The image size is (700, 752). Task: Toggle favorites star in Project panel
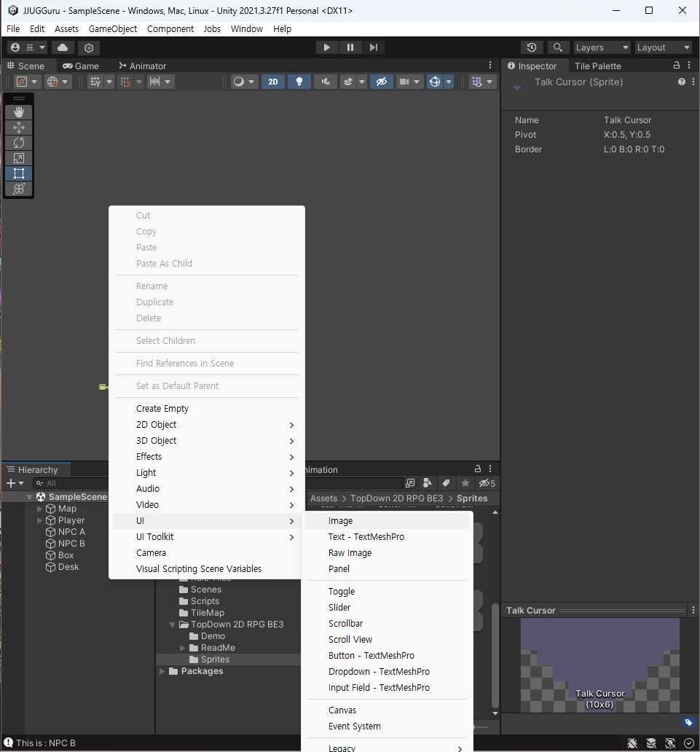click(x=465, y=483)
